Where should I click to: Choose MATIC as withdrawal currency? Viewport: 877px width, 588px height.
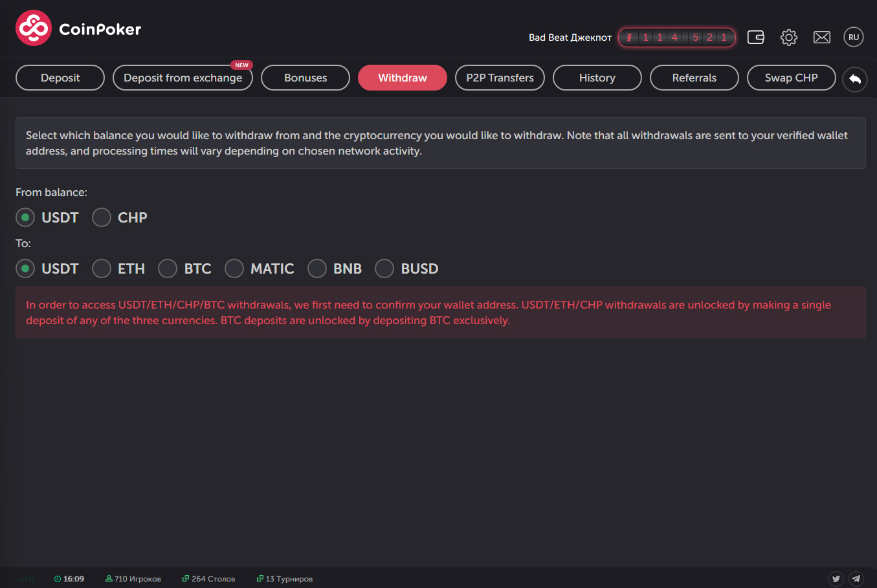coord(234,268)
